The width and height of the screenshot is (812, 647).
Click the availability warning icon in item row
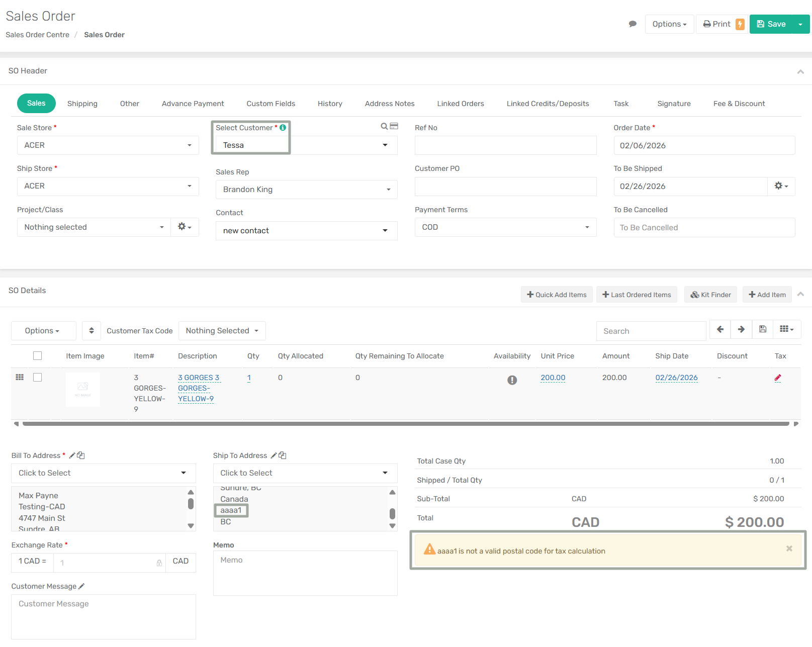(x=512, y=380)
